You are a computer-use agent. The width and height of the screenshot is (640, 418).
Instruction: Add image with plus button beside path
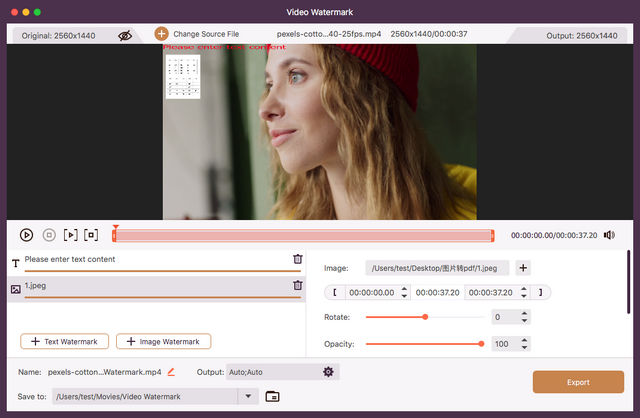tap(523, 268)
